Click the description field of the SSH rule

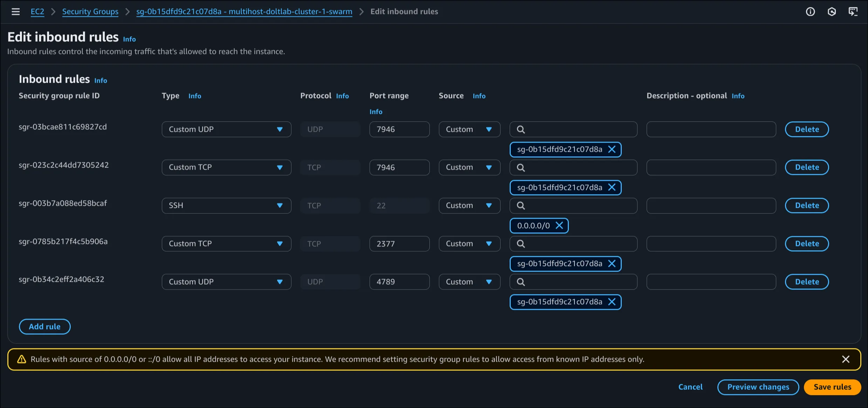(x=711, y=205)
